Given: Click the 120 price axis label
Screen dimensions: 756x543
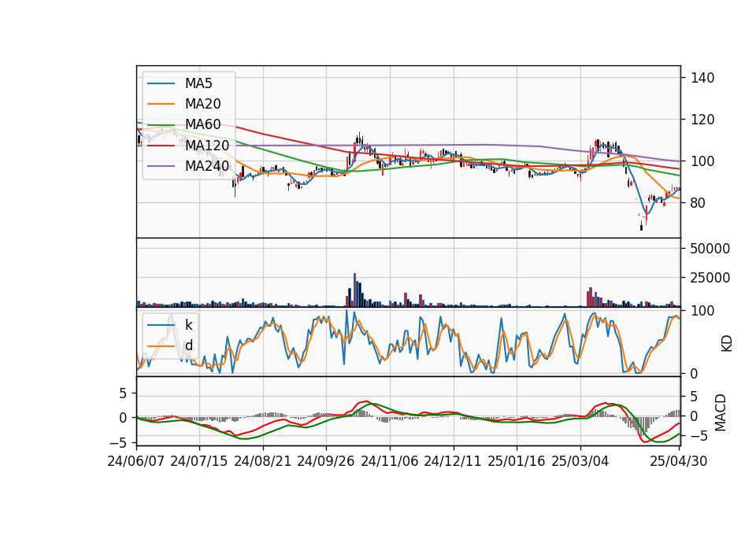Looking at the screenshot, I should (702, 120).
